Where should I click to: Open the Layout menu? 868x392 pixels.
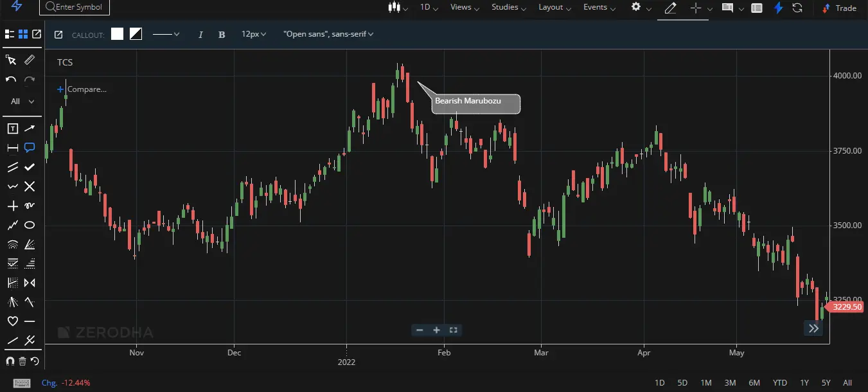(556, 8)
